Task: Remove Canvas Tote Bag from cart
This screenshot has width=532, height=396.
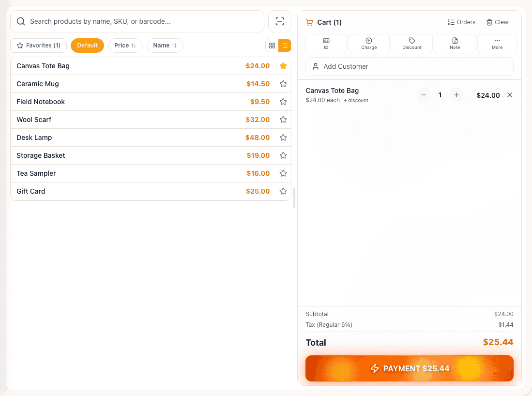Action: coord(510,95)
